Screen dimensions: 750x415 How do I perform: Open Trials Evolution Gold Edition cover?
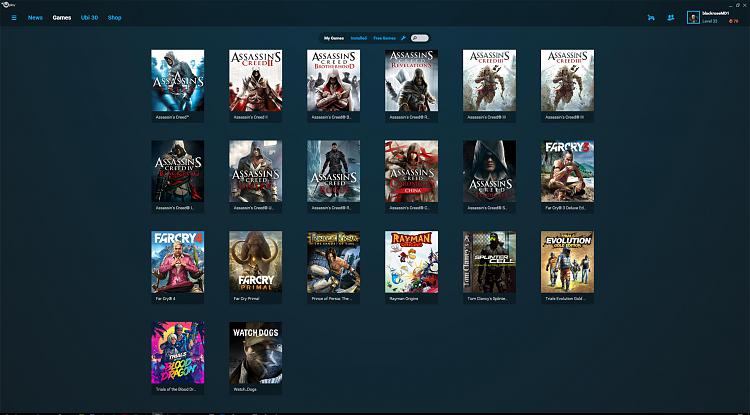pos(567,262)
